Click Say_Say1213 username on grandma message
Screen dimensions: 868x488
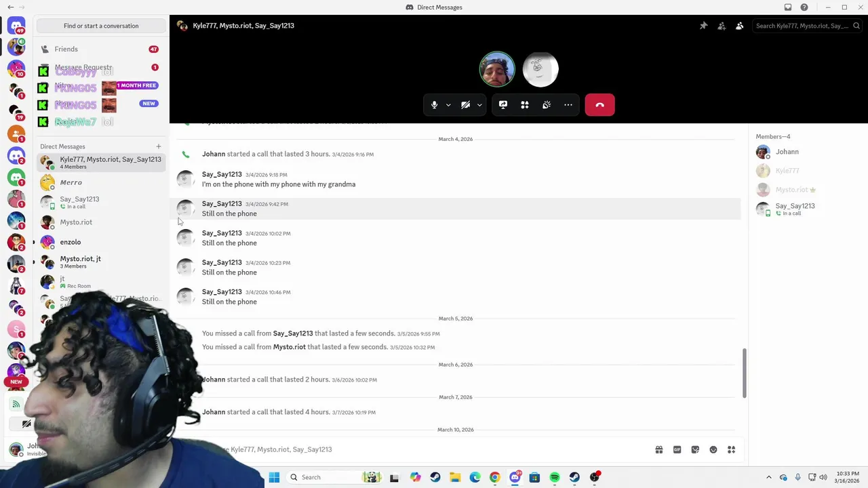click(x=222, y=174)
